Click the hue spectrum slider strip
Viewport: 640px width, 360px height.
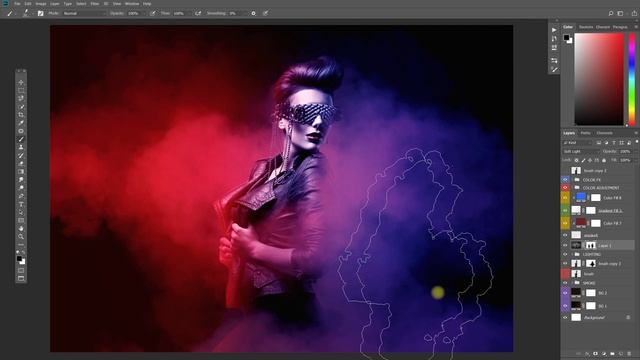(632, 79)
